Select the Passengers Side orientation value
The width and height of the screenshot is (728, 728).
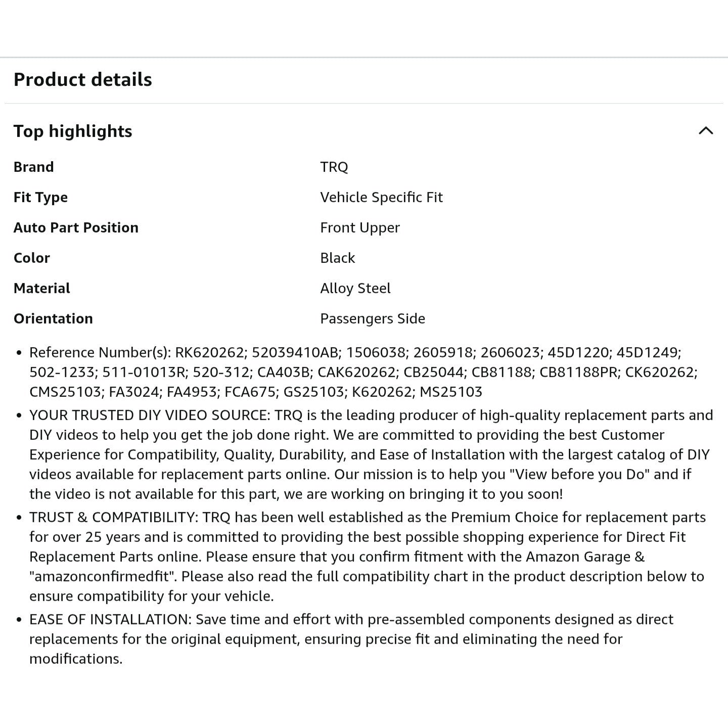point(372,318)
